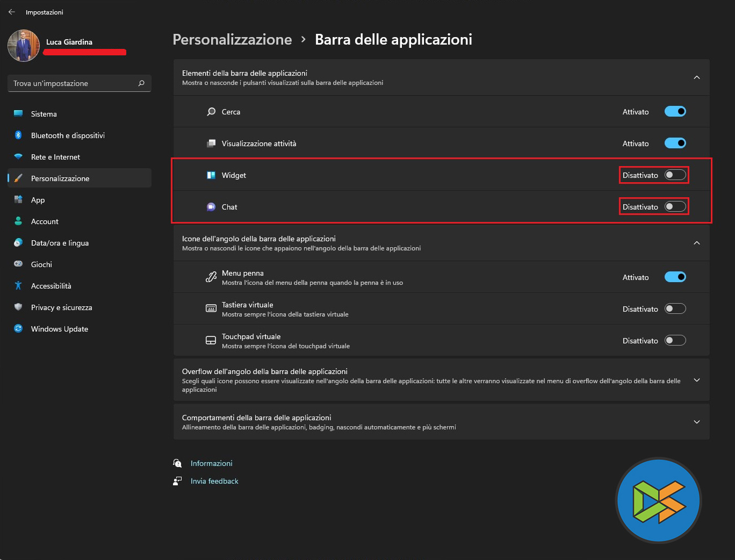Expand Overflow dell'angolo della barra section
The image size is (735, 560).
click(697, 380)
